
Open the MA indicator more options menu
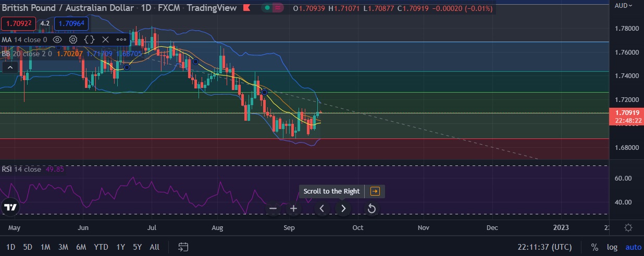tap(121, 40)
